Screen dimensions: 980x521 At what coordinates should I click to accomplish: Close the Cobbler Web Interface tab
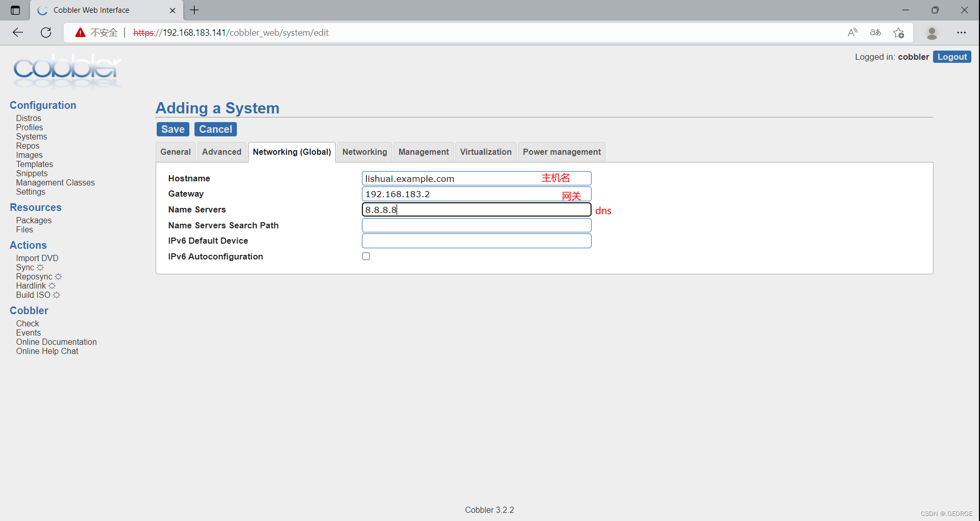173,10
